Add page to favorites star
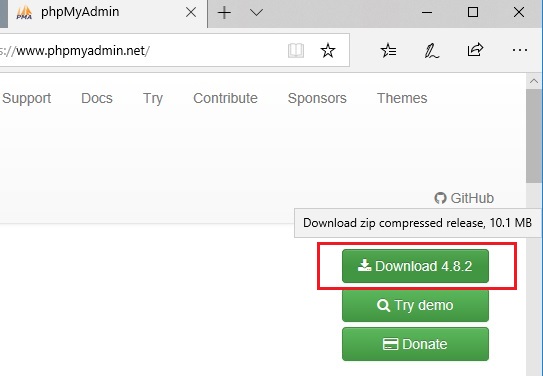 pos(328,51)
